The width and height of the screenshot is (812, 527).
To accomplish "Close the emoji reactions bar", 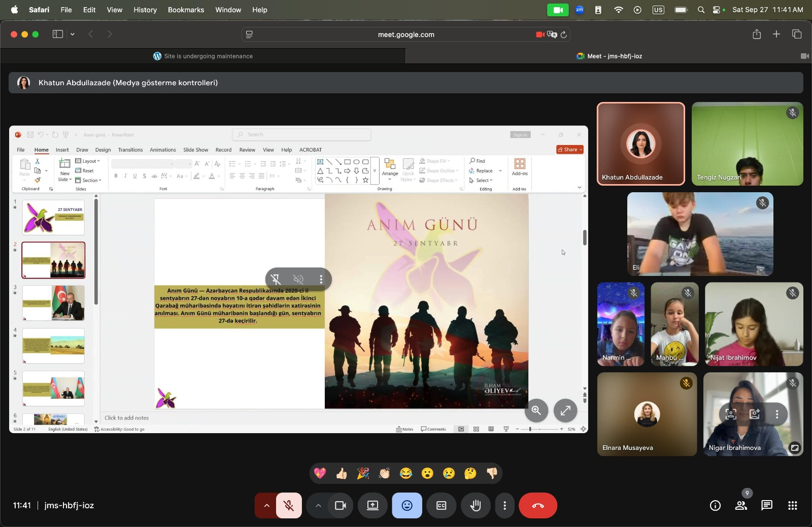I will [x=407, y=505].
